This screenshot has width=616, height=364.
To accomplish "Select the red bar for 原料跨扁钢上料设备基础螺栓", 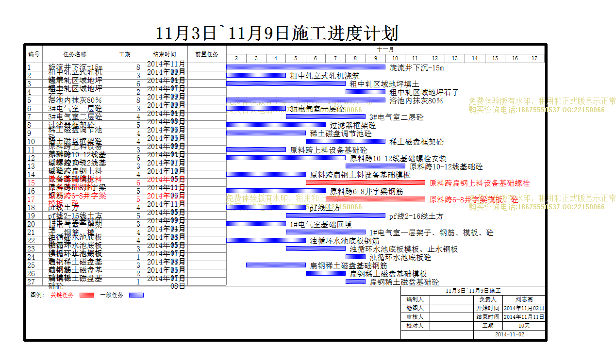I will [x=366, y=182].
